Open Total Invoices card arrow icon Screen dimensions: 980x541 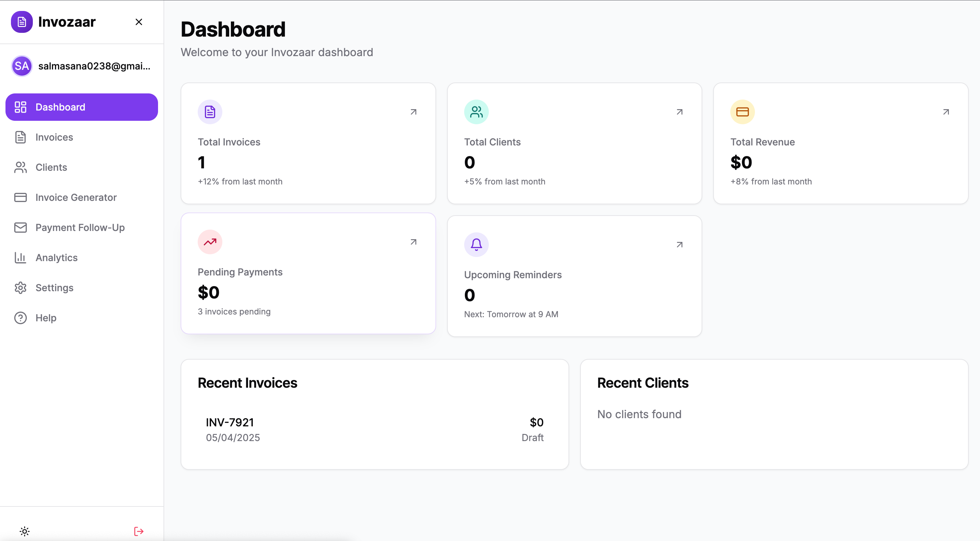point(413,112)
